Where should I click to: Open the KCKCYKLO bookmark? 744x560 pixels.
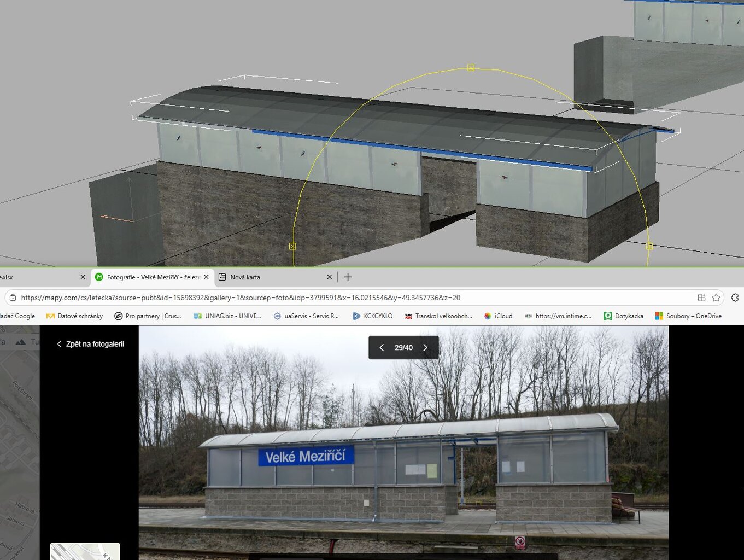point(372,316)
